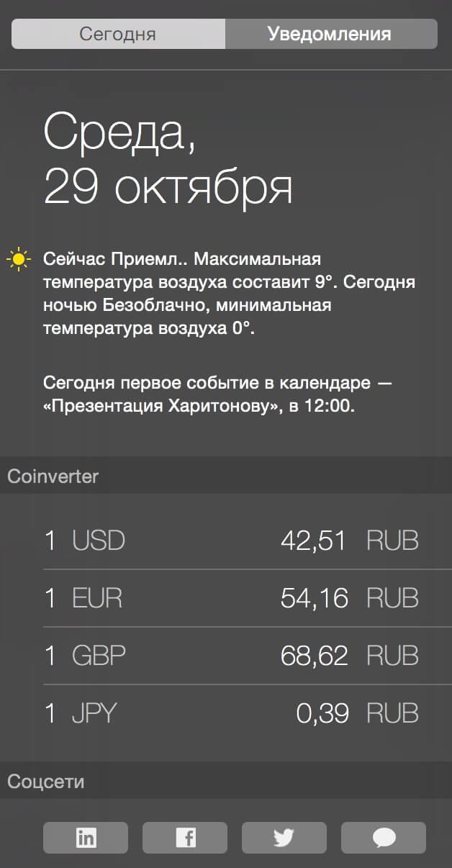Select the USD to RUB rate row
Viewport: 452px width, 868px height.
[231, 541]
